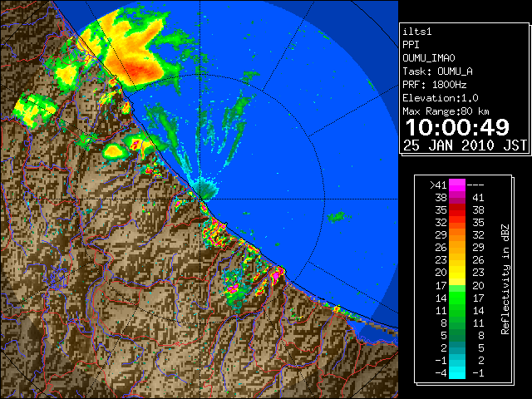Click the '>41' legend value
Screen dimensions: 532x399
[438, 185]
